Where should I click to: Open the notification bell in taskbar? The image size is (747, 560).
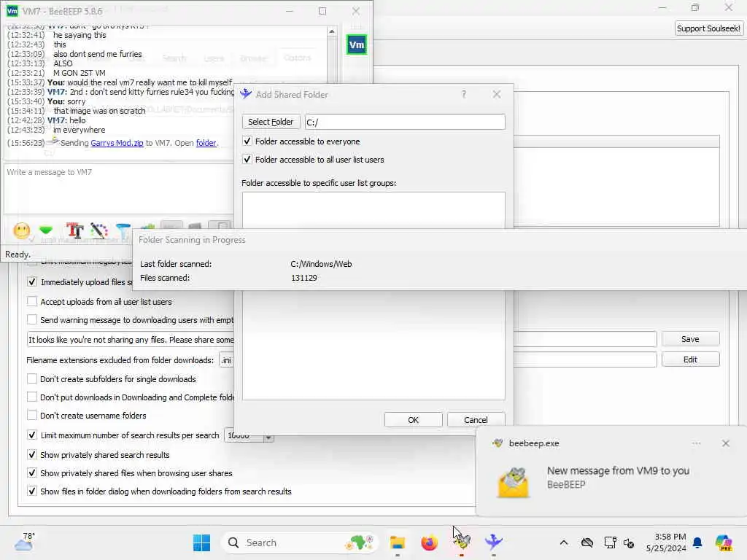[697, 542]
